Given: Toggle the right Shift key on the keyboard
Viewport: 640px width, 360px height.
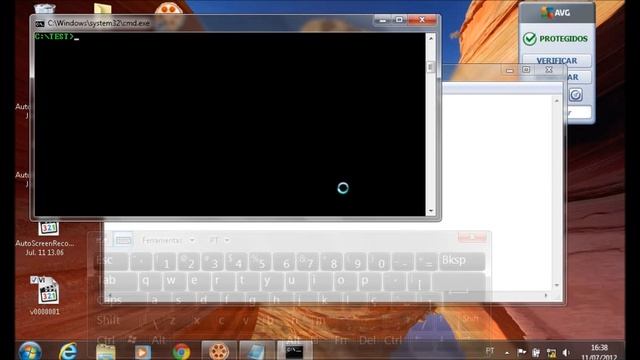Looking at the screenshot, I should [x=470, y=319].
